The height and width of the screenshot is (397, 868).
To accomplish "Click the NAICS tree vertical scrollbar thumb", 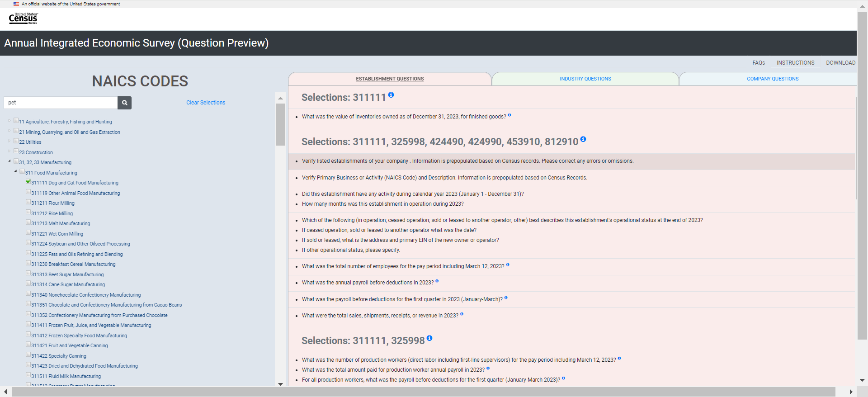I will [x=280, y=124].
